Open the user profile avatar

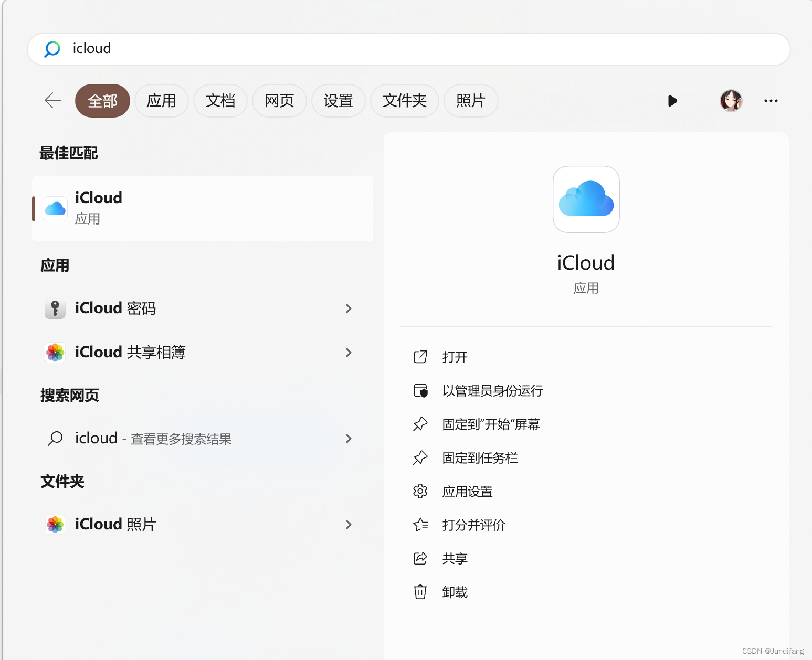(731, 101)
